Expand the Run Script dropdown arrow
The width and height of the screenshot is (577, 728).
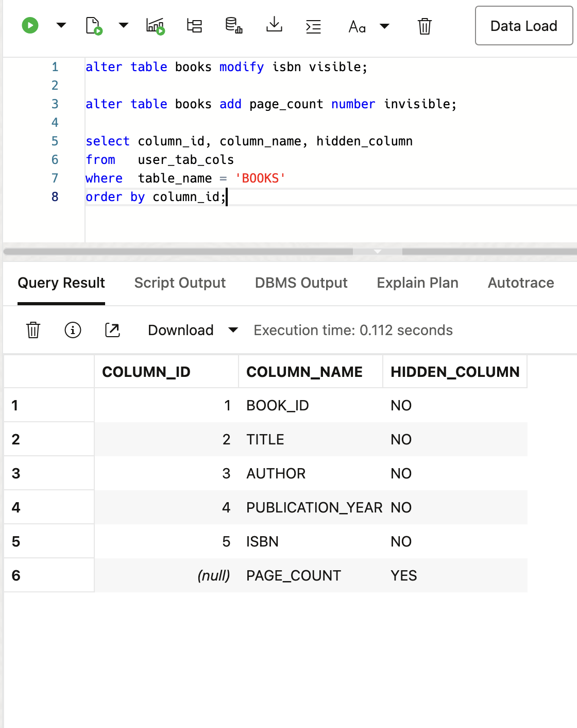(123, 25)
